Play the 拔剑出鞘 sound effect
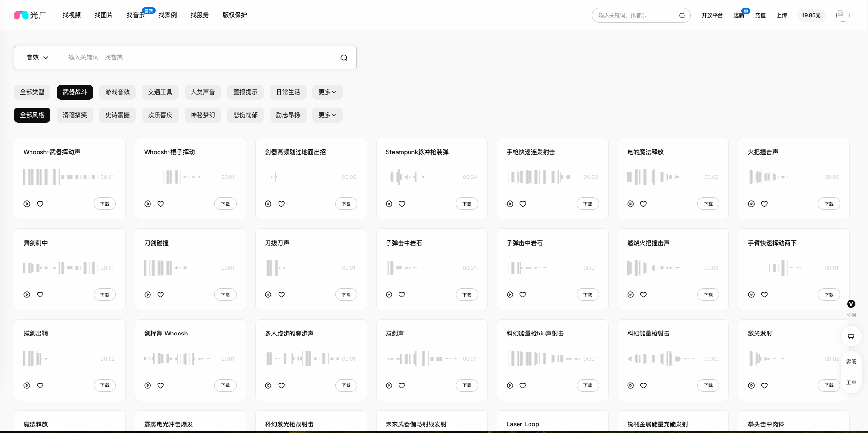Image resolution: width=868 pixels, height=433 pixels. pos(27,385)
